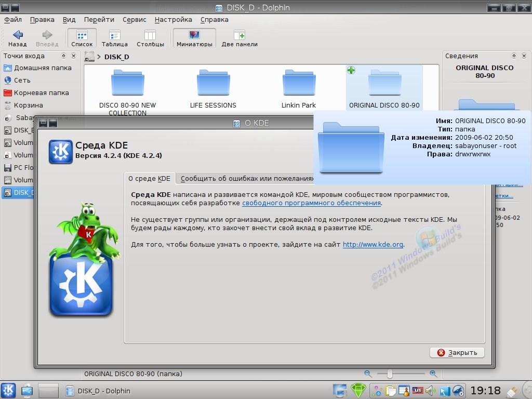Click the monitor icon in the panel
Viewport: 532px width, 399px height.
(x=340, y=391)
